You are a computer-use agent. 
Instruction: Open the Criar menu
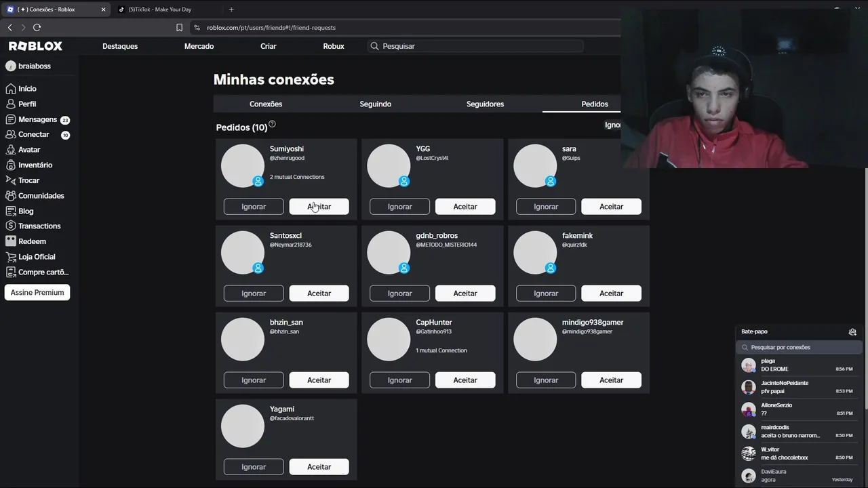pos(269,46)
